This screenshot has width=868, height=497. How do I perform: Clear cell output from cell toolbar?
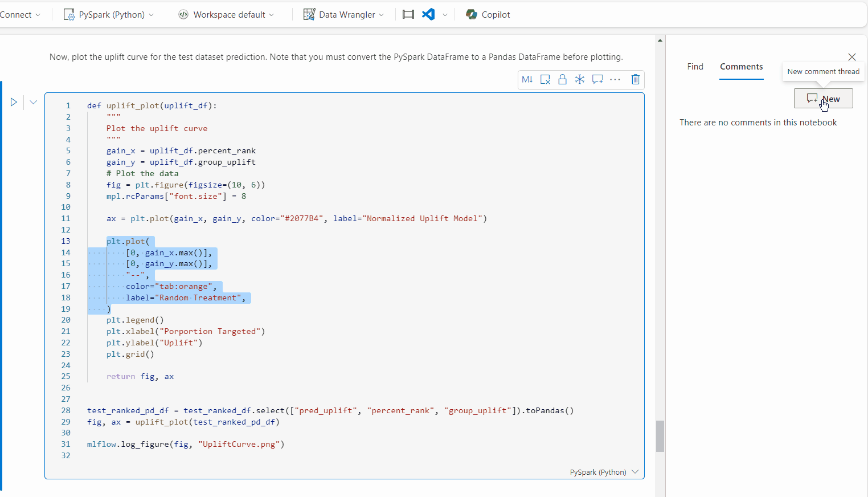[x=545, y=79]
